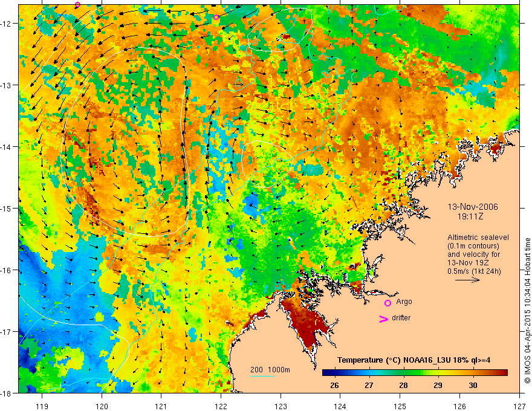Click the colorbar value 30
The height and width of the screenshot is (411, 532).
pyautogui.click(x=473, y=386)
